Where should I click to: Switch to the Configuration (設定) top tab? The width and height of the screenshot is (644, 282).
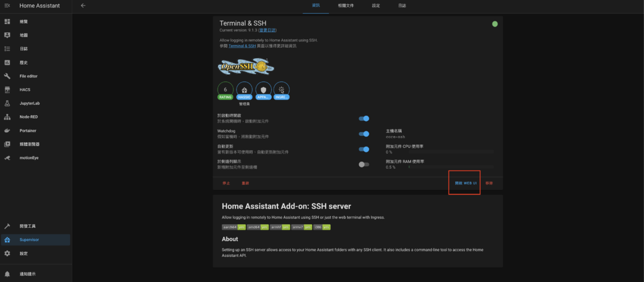click(x=376, y=6)
